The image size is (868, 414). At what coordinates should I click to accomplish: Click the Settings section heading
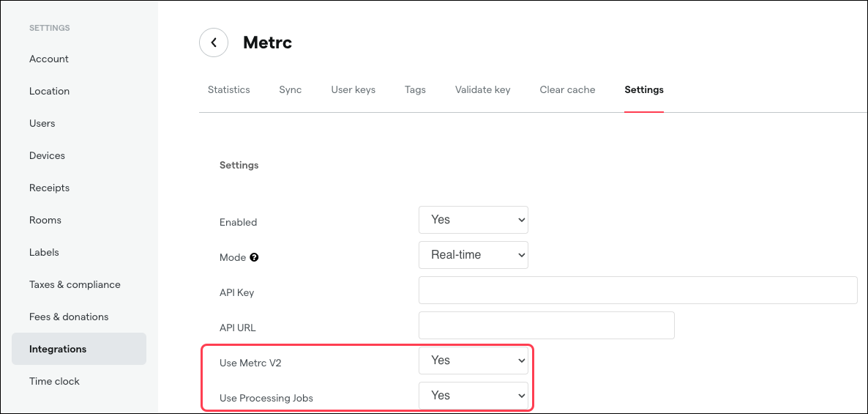click(239, 165)
